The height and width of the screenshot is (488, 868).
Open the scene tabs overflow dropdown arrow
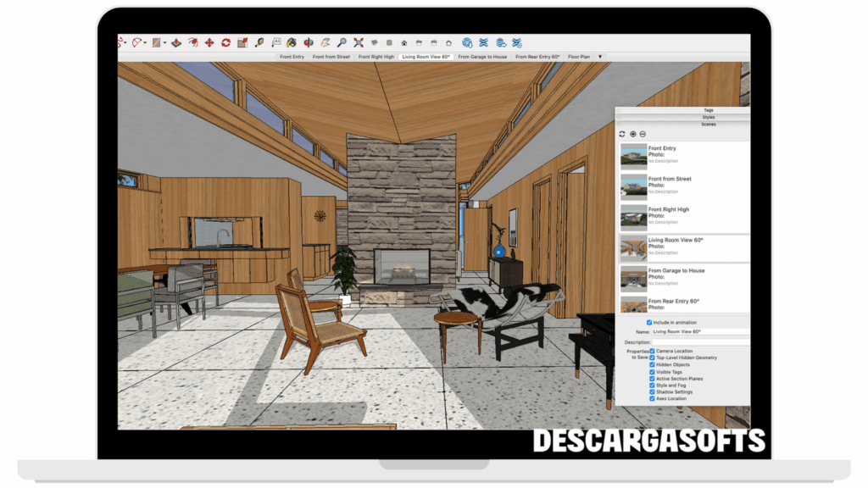(x=600, y=57)
